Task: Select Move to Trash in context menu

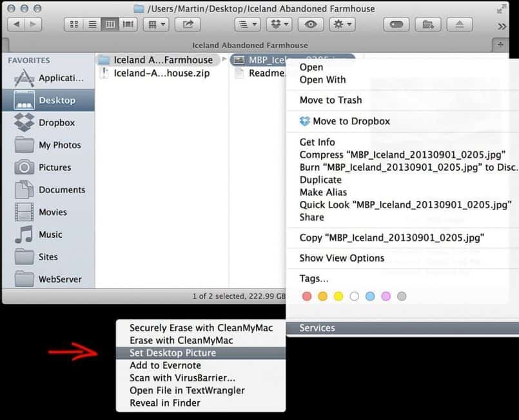Action: [x=331, y=100]
